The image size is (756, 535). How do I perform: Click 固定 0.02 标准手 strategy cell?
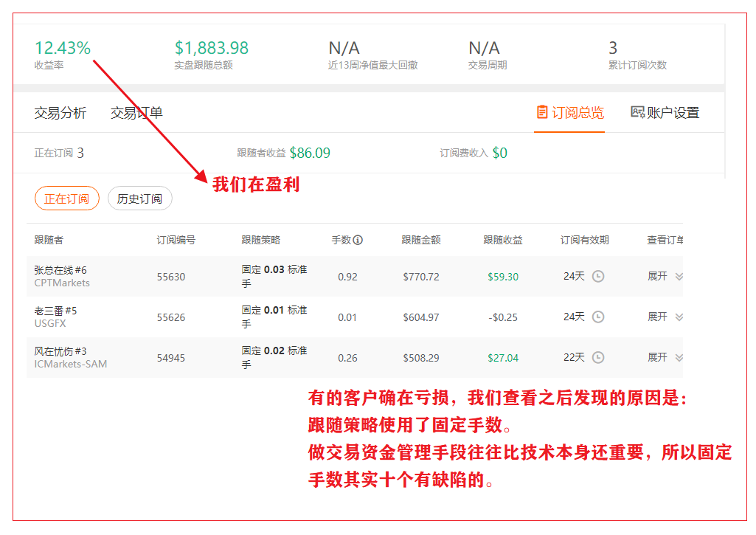[274, 357]
